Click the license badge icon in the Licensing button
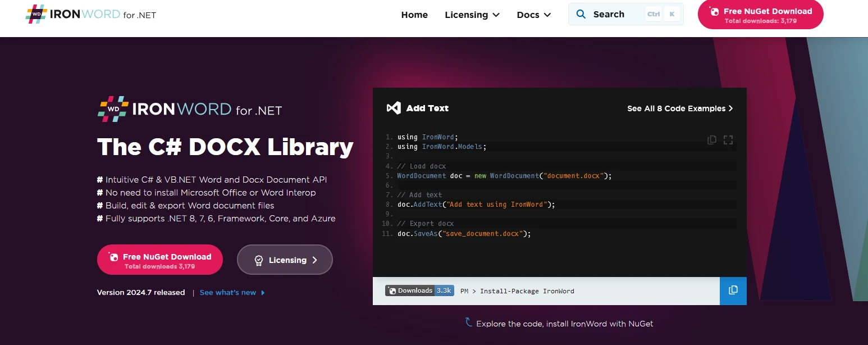868x345 pixels. coord(259,260)
